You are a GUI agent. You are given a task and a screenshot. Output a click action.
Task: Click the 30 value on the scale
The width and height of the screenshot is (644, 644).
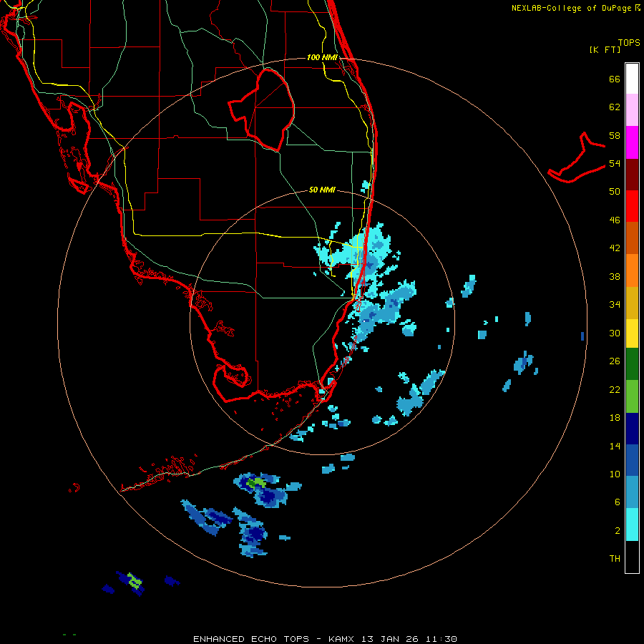(x=615, y=333)
